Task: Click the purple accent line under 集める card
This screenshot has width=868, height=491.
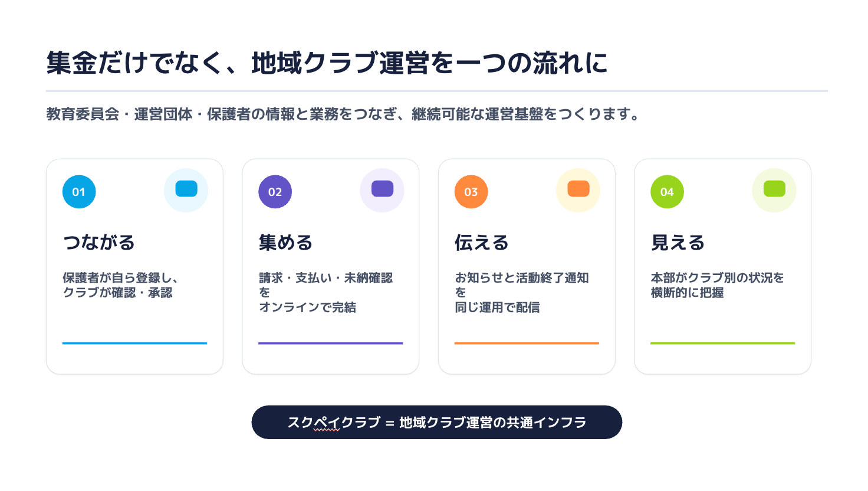Action: pos(331,343)
